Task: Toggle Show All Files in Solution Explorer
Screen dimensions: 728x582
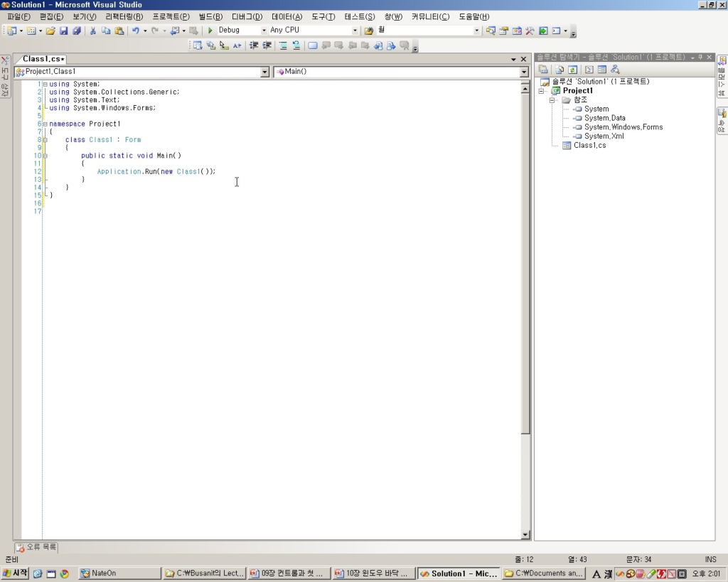Action: pyautogui.click(x=560, y=70)
